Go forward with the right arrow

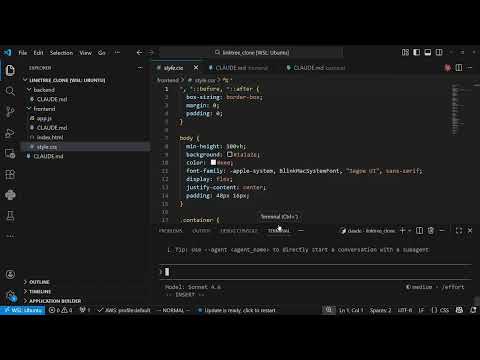(151, 53)
